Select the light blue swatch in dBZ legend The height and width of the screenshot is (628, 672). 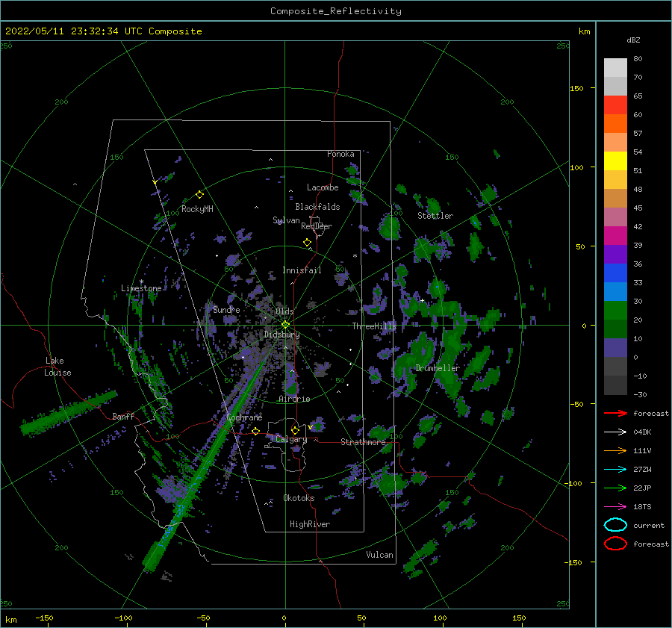click(x=615, y=291)
